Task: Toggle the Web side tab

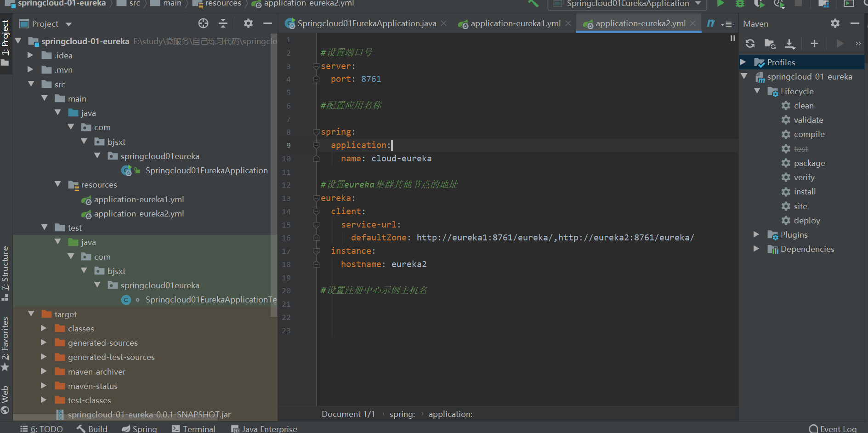Action: point(6,400)
